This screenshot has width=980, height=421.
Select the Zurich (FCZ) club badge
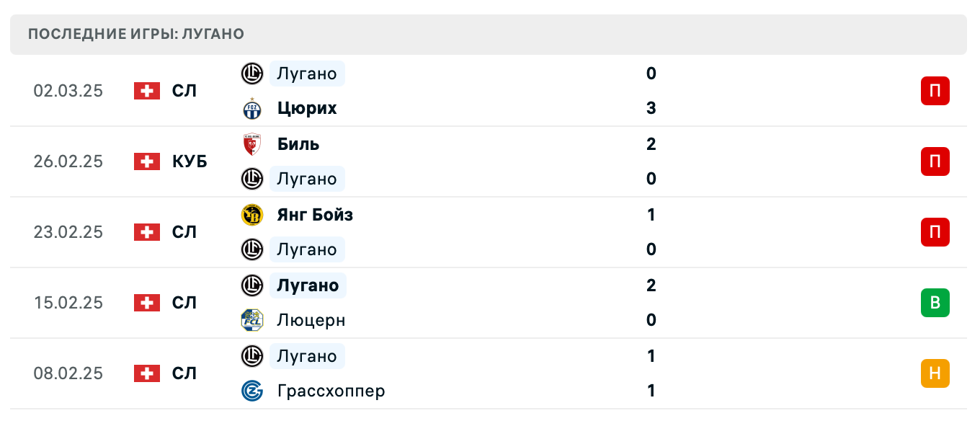coord(251,107)
